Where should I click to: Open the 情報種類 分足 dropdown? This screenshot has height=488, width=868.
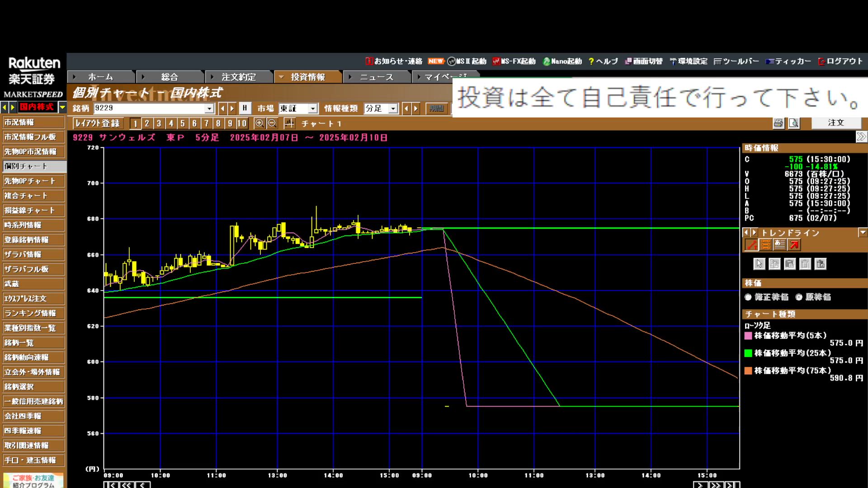393,108
